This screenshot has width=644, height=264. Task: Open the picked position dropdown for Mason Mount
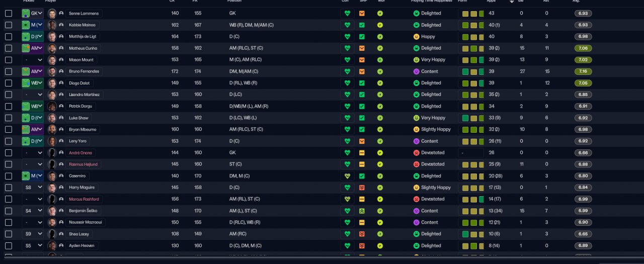[33, 60]
